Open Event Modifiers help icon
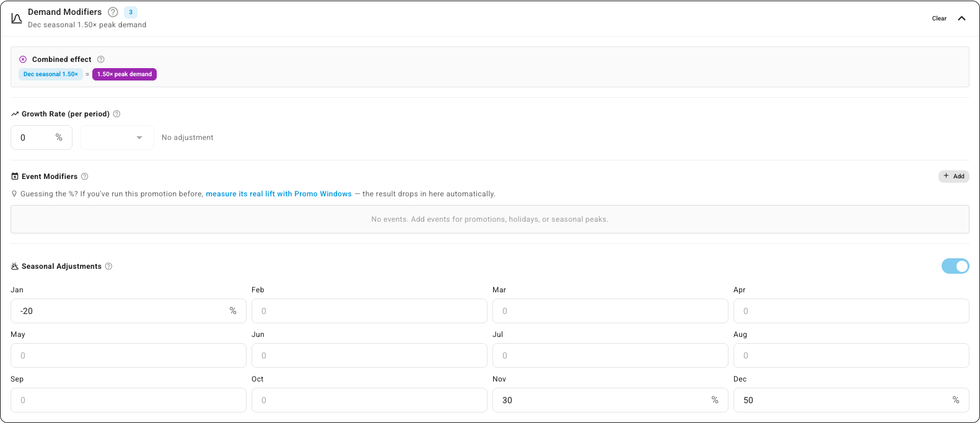Image resolution: width=980 pixels, height=423 pixels. coord(85,177)
